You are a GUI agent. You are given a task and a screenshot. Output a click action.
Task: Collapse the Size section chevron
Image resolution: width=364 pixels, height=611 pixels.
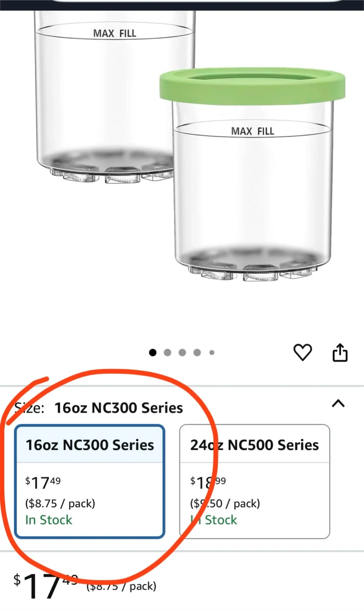pos(338,404)
